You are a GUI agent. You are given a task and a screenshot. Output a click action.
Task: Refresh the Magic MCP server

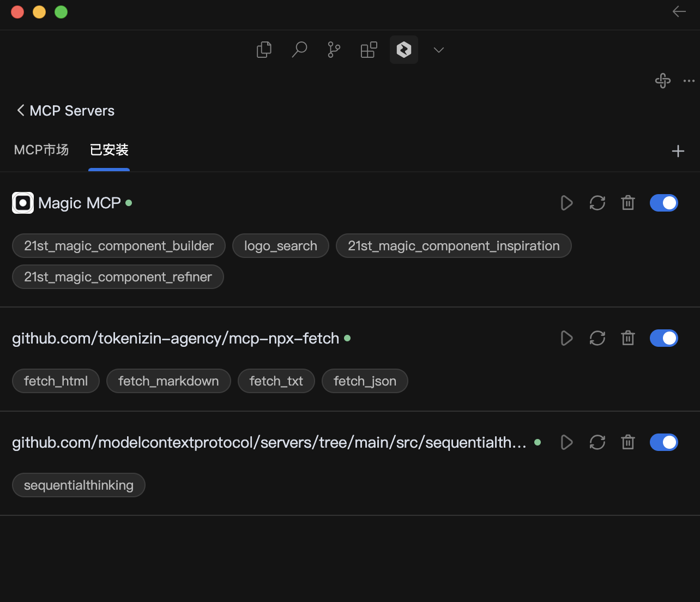[x=598, y=203]
